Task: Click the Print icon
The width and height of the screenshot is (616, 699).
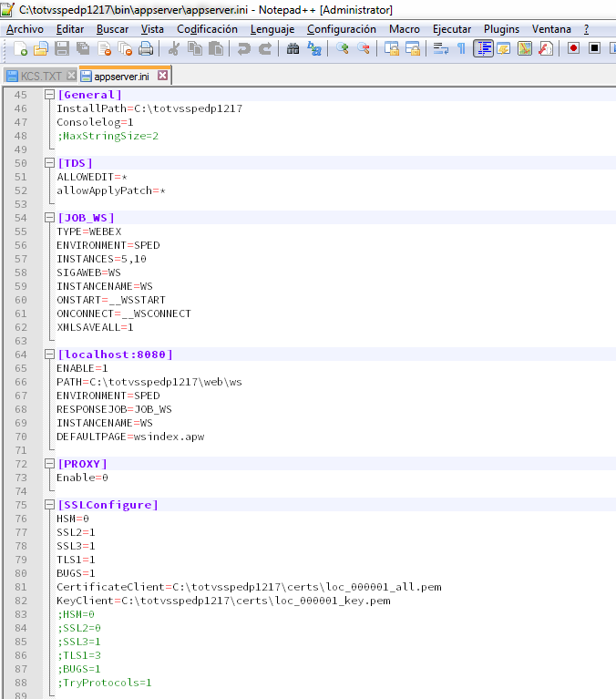Action: (146, 48)
